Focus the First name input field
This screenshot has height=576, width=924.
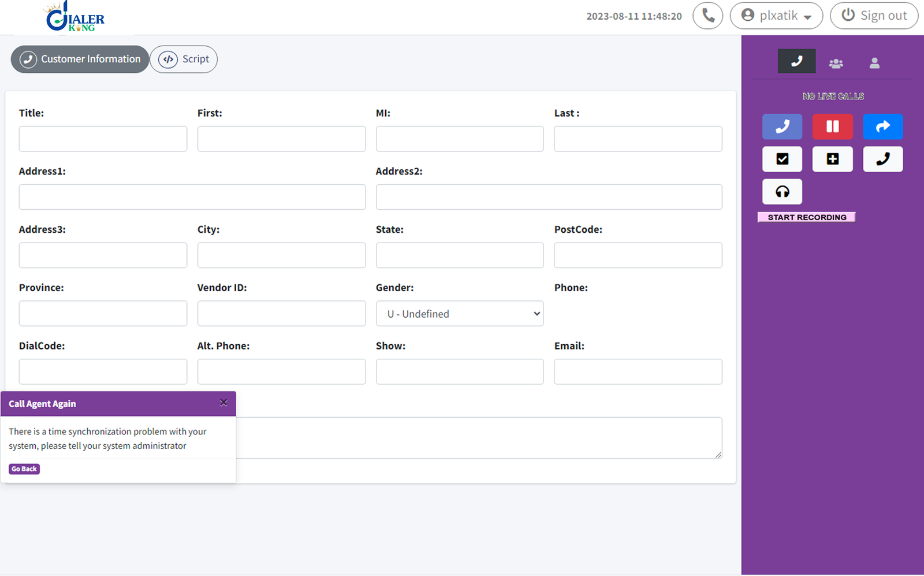click(281, 139)
